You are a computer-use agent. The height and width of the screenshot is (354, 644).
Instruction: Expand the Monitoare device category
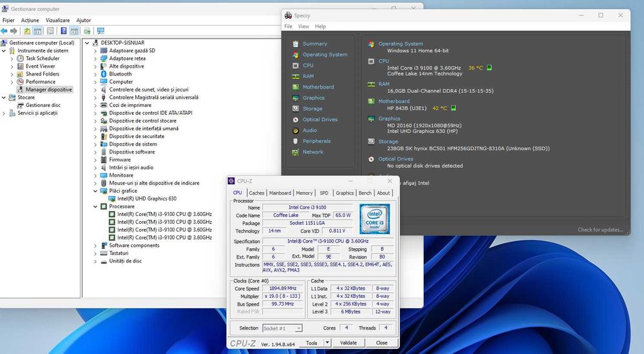coord(95,175)
